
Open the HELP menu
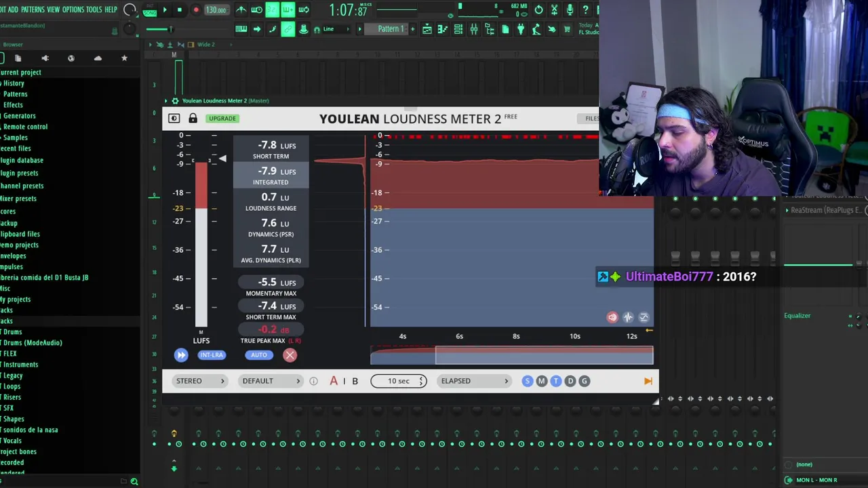click(111, 9)
